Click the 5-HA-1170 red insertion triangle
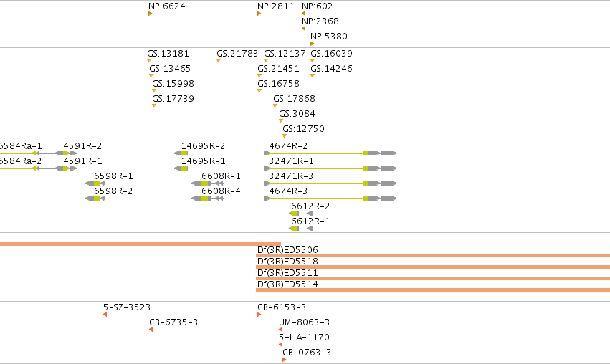 coord(280,345)
